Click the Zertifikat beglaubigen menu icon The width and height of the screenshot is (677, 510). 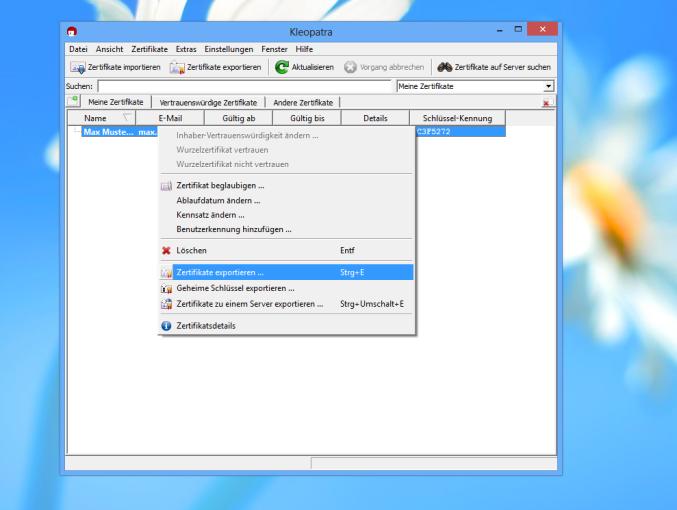tap(166, 186)
